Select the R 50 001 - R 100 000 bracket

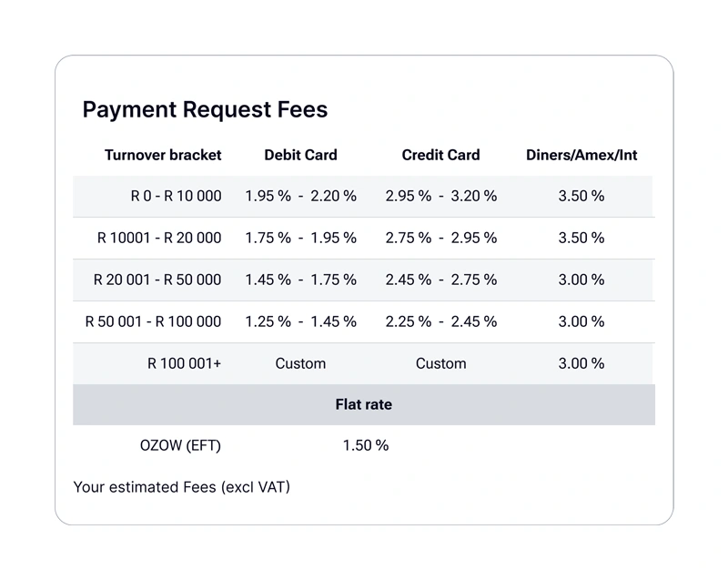(x=153, y=321)
